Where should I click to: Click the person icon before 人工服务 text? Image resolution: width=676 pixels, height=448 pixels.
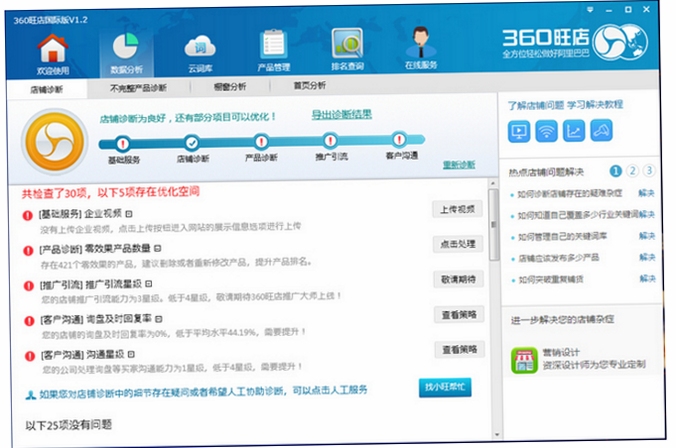coord(31,395)
